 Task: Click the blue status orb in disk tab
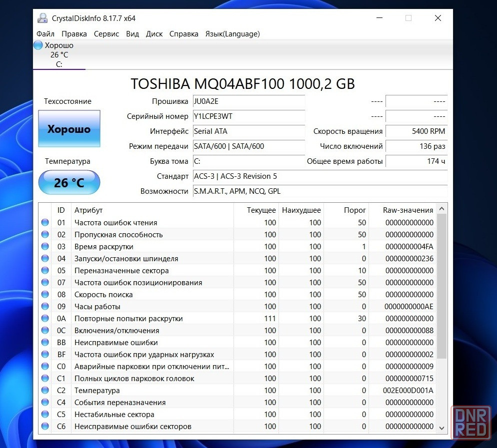point(38,45)
